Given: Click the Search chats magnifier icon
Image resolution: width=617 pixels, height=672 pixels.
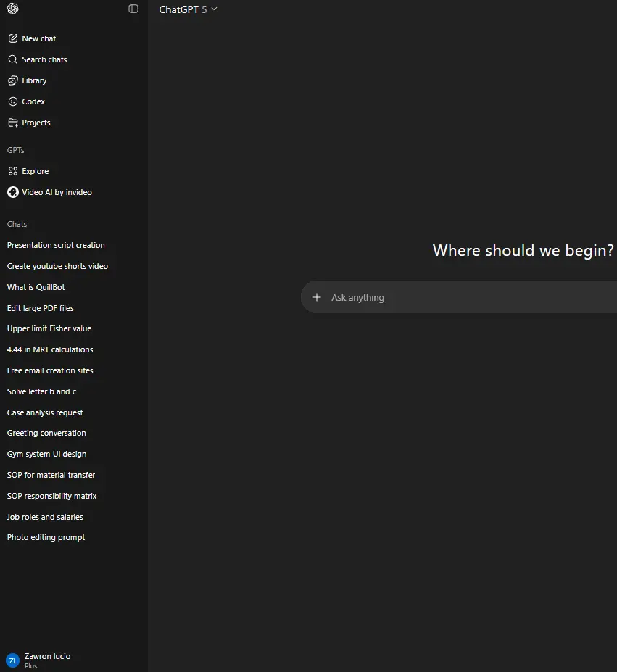Looking at the screenshot, I should point(13,59).
